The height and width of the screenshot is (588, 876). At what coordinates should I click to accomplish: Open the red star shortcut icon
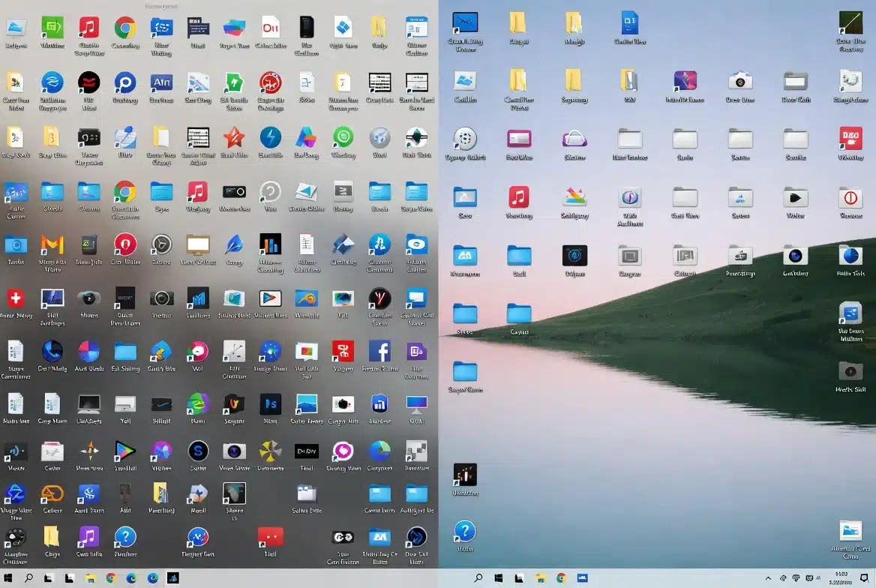[234, 137]
